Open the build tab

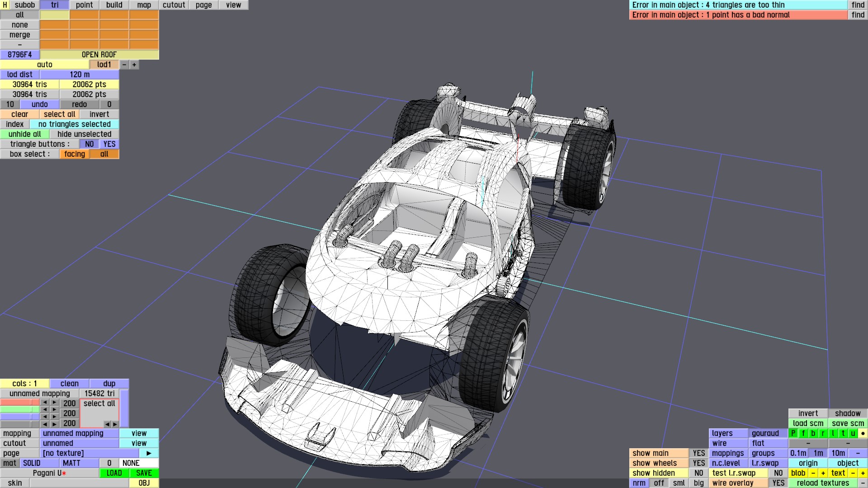click(x=114, y=5)
